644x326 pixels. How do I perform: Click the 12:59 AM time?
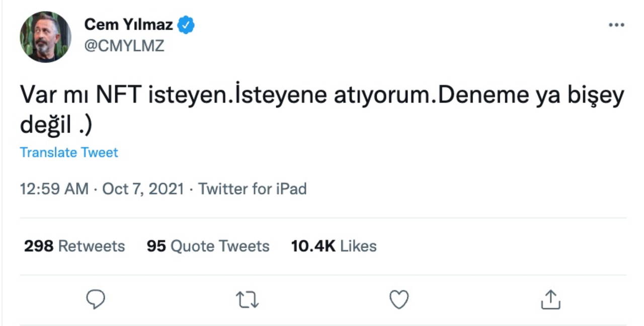pos(54,189)
